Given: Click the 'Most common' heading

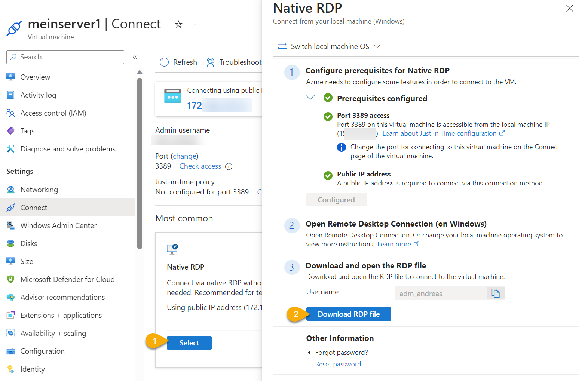Looking at the screenshot, I should (x=184, y=218).
